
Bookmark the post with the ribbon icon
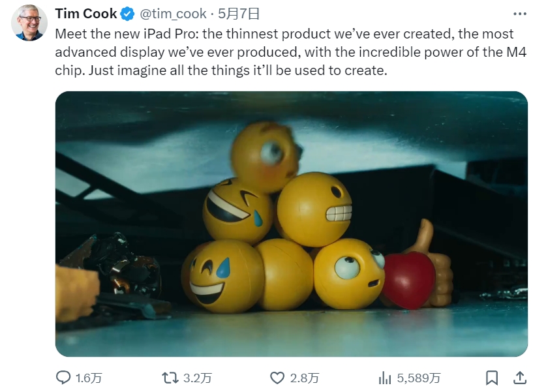pyautogui.click(x=493, y=377)
